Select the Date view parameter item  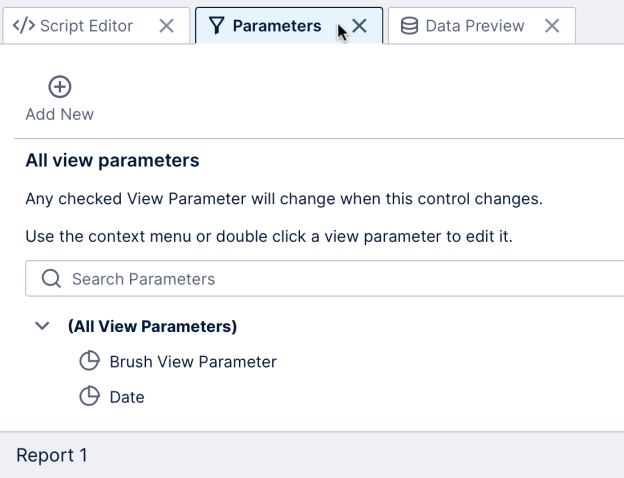pyautogui.click(x=127, y=397)
